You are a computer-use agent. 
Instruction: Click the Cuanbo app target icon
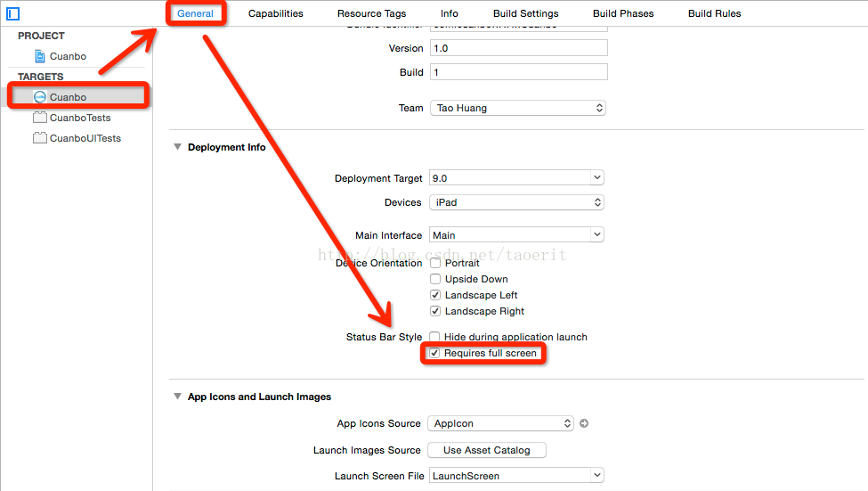pyautogui.click(x=40, y=97)
